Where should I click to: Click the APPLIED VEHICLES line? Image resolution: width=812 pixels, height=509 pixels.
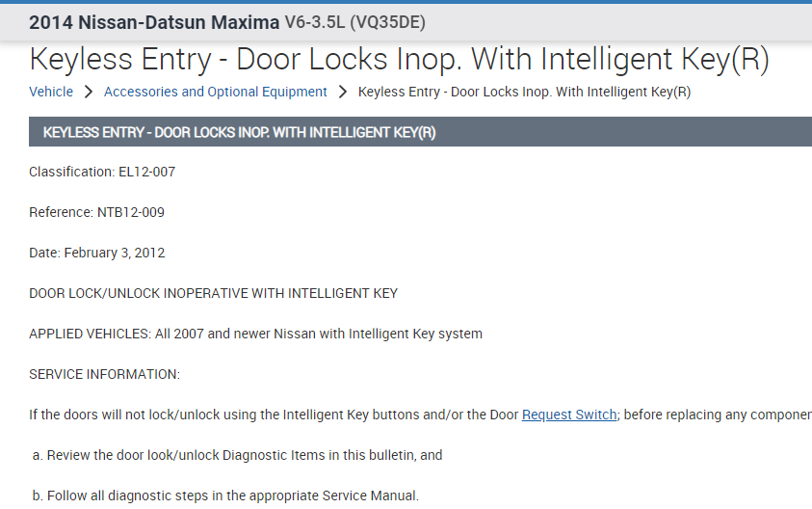255,334
